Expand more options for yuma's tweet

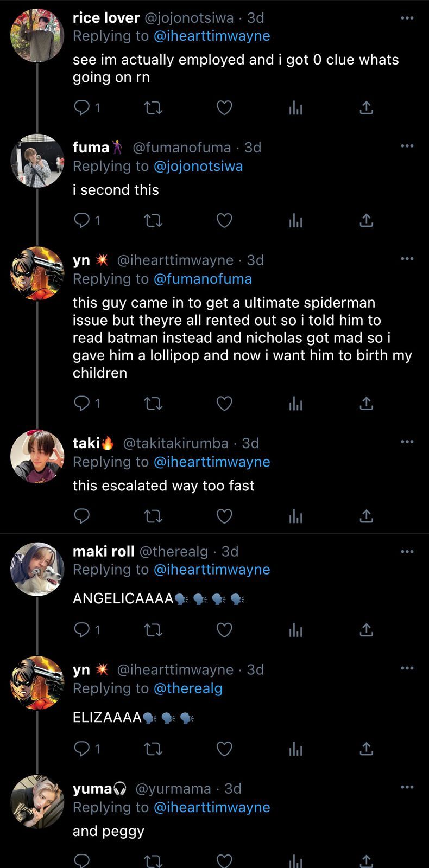pyautogui.click(x=407, y=787)
